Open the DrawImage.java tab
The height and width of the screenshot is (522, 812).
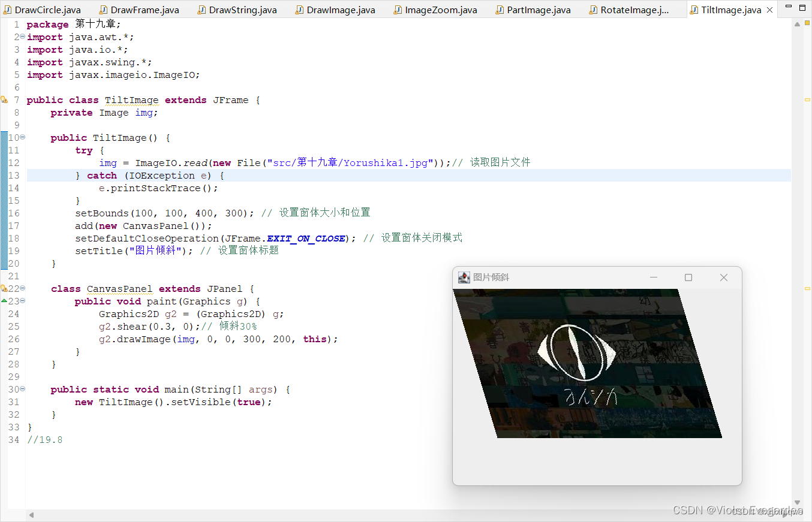click(335, 10)
